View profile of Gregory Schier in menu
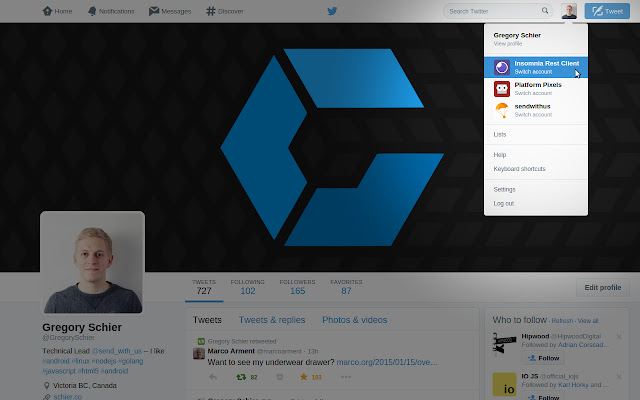 (536, 39)
